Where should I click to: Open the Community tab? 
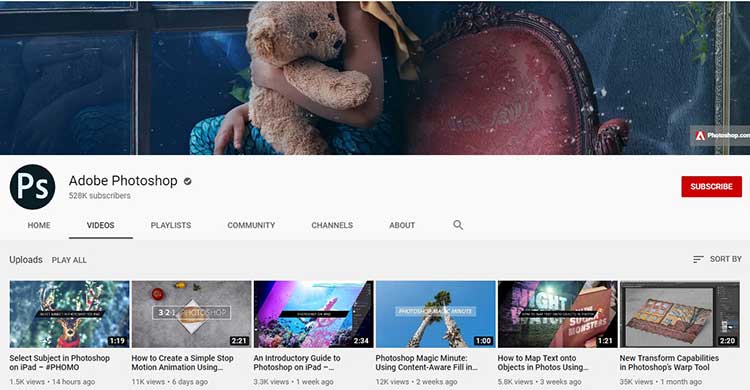pyautogui.click(x=251, y=225)
